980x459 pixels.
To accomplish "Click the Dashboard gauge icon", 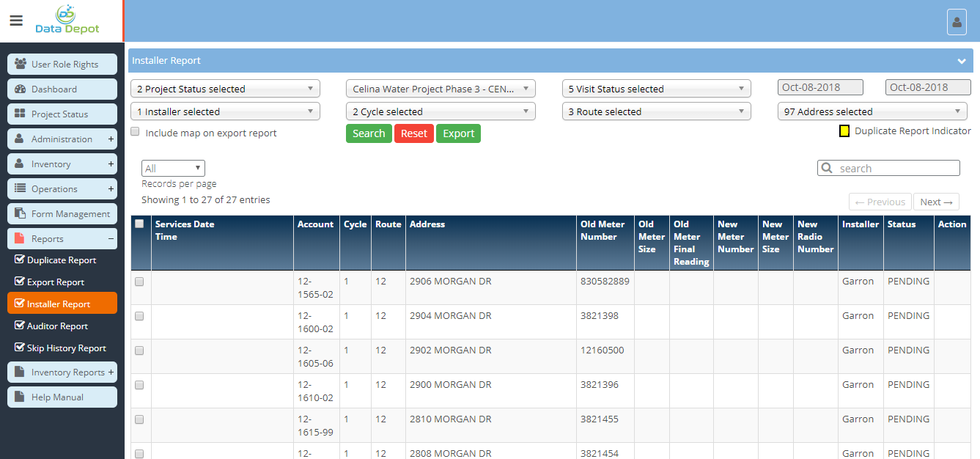I will point(21,89).
